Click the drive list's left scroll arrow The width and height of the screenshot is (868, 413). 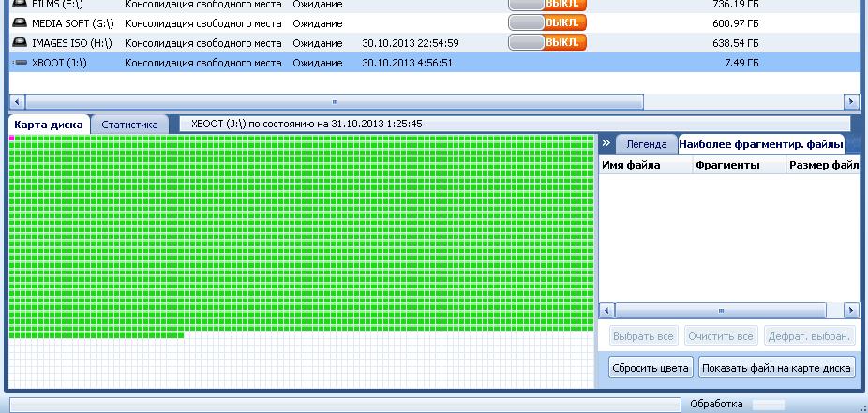tap(17, 102)
